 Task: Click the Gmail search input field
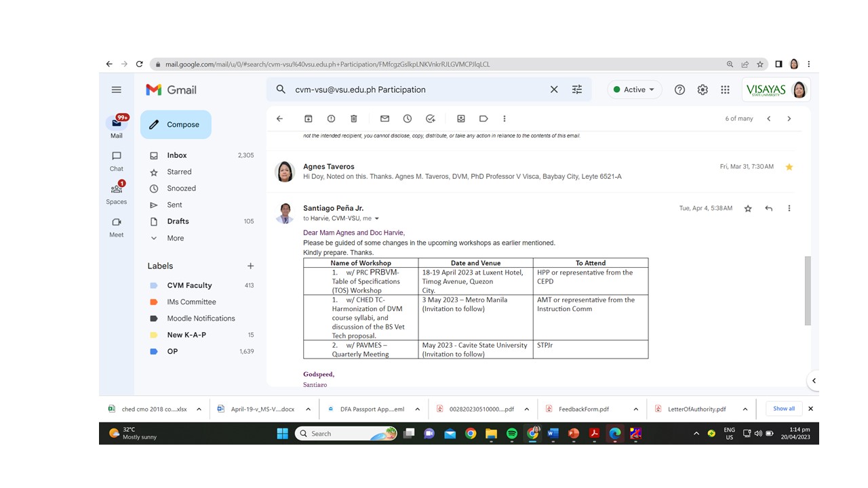pos(417,89)
